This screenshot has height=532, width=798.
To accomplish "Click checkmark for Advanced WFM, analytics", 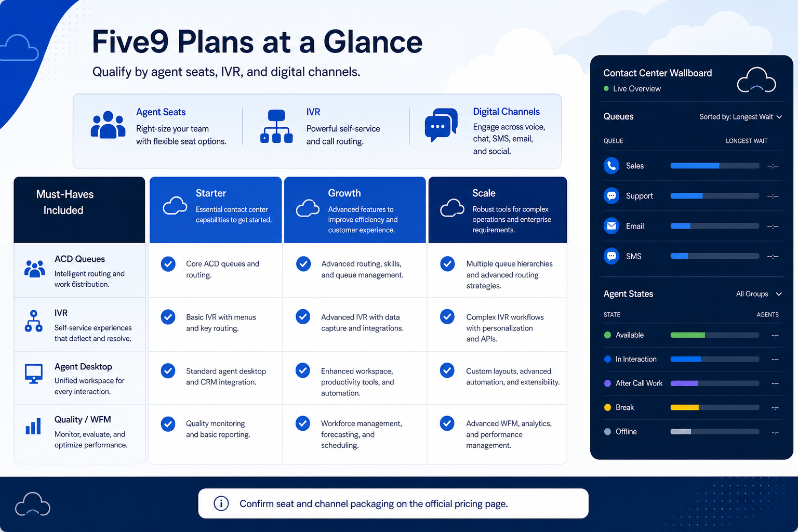I will [x=447, y=423].
